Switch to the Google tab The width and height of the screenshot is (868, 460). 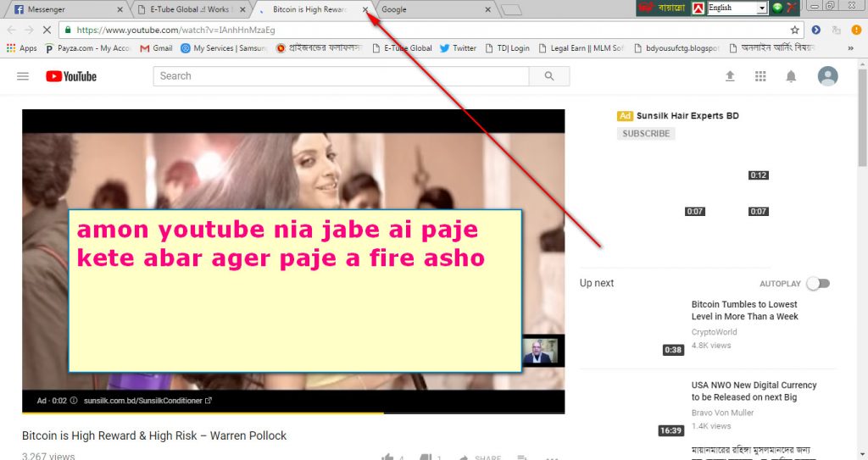432,9
